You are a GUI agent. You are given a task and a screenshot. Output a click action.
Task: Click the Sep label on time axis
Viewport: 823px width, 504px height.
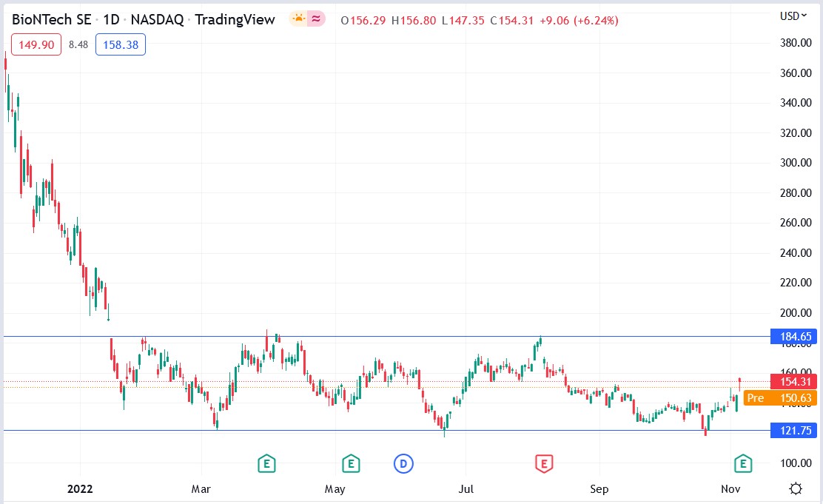(599, 489)
